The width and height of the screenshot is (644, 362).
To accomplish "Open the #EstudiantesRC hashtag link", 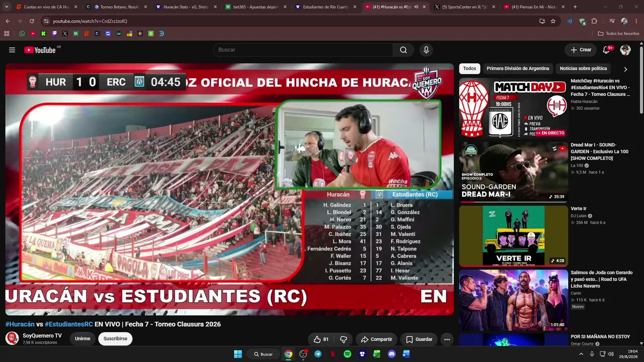I will coord(69,324).
